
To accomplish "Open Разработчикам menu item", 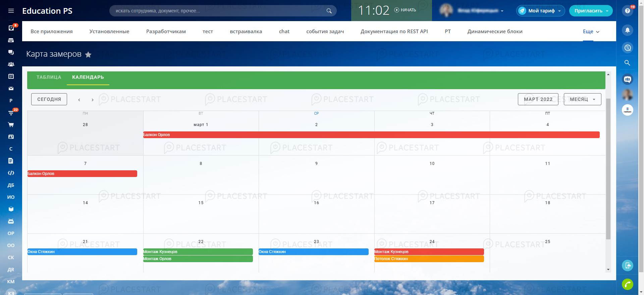I will click(x=166, y=32).
